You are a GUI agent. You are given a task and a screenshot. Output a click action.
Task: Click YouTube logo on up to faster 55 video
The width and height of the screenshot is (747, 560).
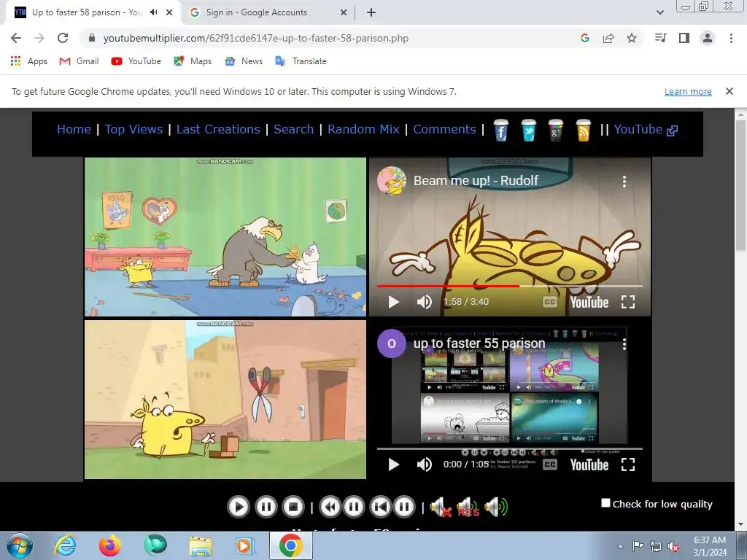click(589, 464)
